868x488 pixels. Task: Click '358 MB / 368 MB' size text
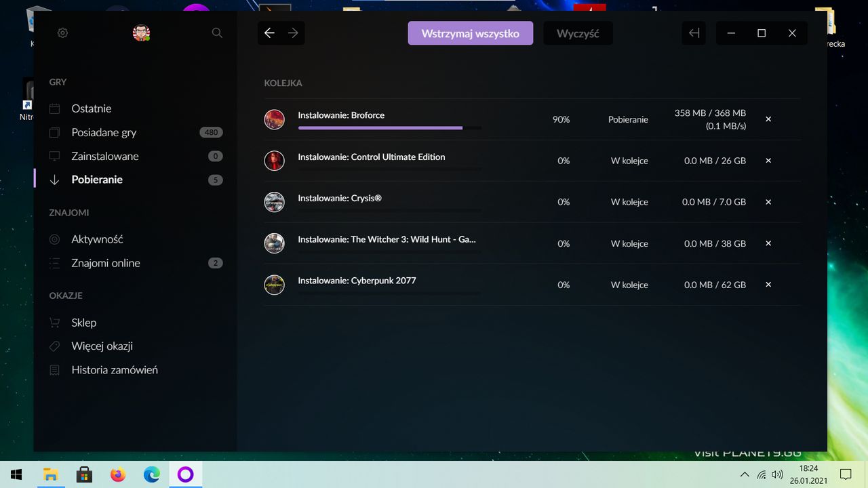point(710,113)
